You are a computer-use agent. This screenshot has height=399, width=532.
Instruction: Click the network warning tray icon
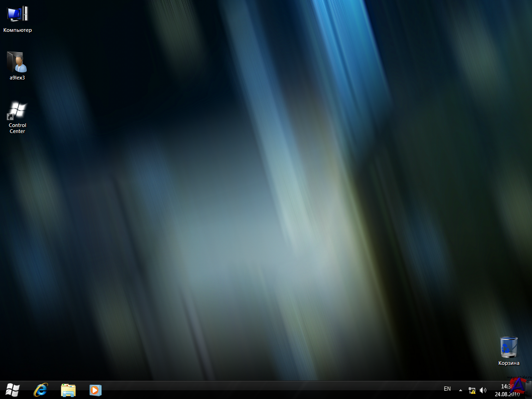click(472, 390)
